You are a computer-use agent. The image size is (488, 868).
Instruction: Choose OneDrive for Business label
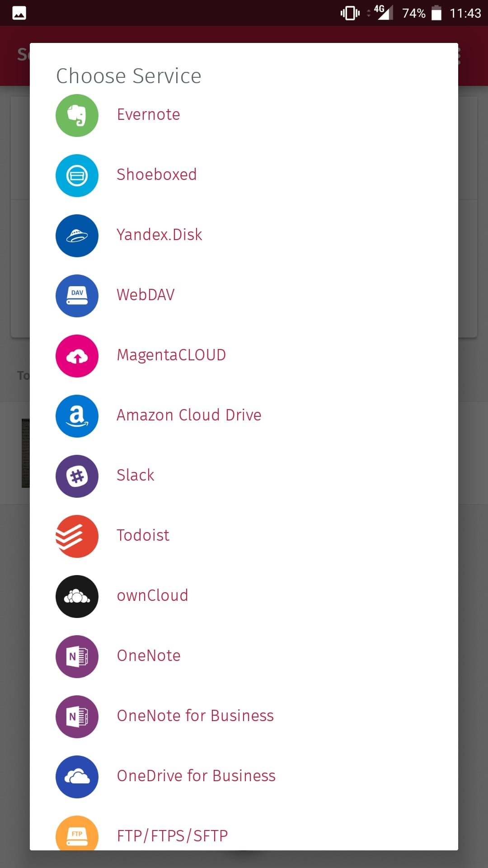click(196, 776)
